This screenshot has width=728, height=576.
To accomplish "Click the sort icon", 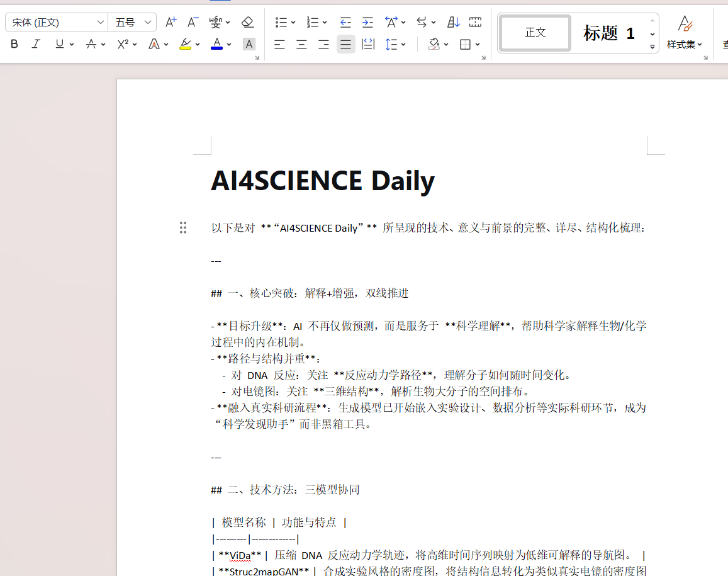I will (x=453, y=22).
